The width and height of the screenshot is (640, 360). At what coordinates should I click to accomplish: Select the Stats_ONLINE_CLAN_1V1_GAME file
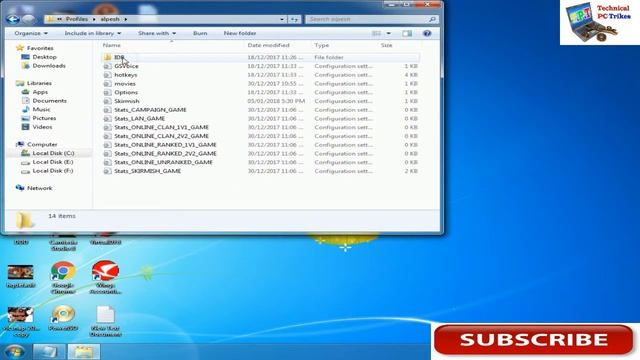click(x=162, y=127)
